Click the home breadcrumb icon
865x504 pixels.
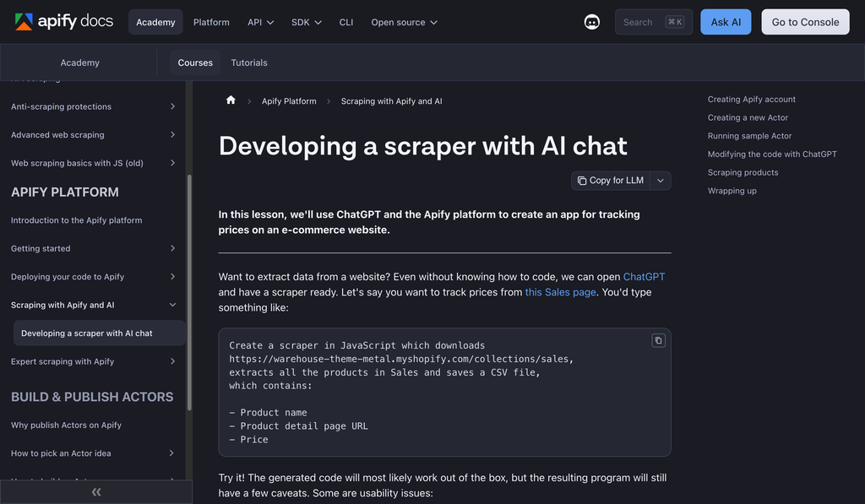pos(231,100)
